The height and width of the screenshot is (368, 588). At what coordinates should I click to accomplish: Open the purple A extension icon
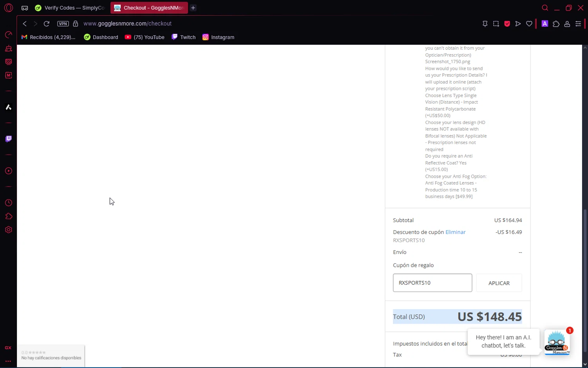[545, 24]
